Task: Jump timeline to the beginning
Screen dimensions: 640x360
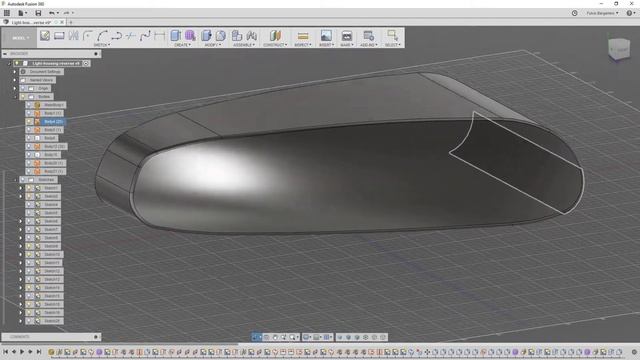Action: coord(6,351)
